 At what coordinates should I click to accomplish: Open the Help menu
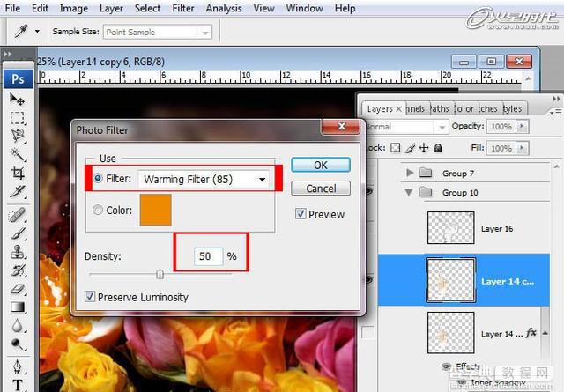click(345, 8)
